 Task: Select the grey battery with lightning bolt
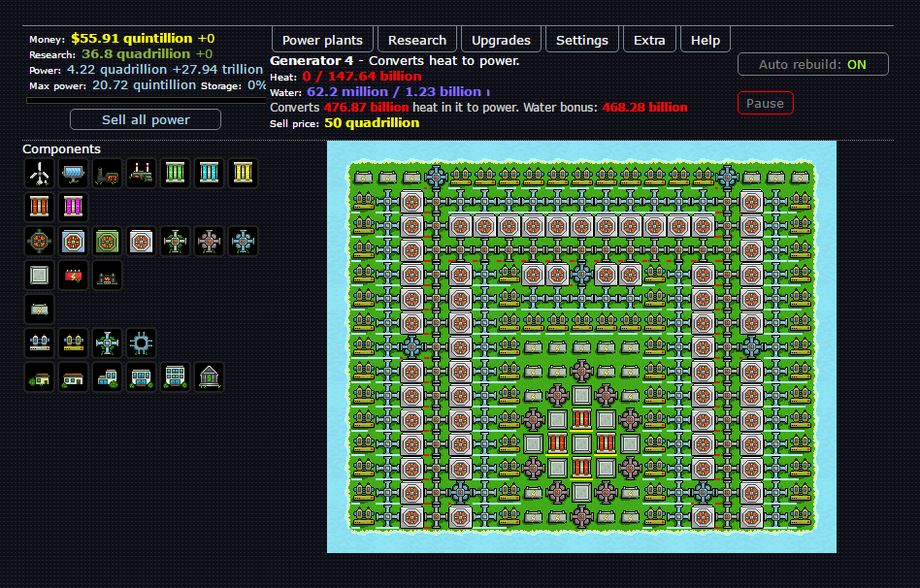pos(40,310)
